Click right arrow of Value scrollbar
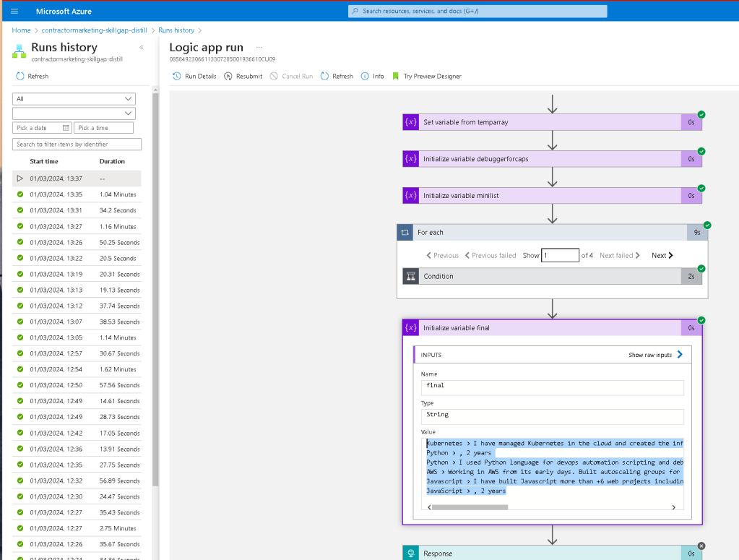The width and height of the screenshot is (739, 560). 673,507
